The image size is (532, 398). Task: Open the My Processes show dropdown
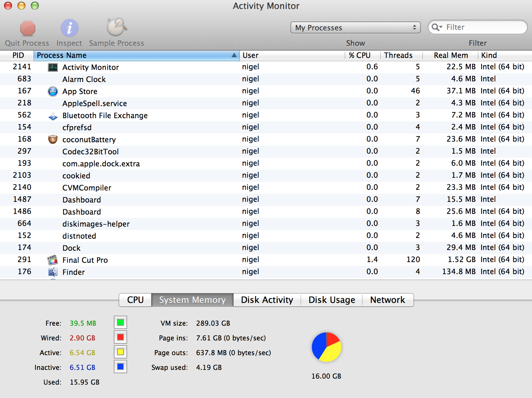[356, 27]
